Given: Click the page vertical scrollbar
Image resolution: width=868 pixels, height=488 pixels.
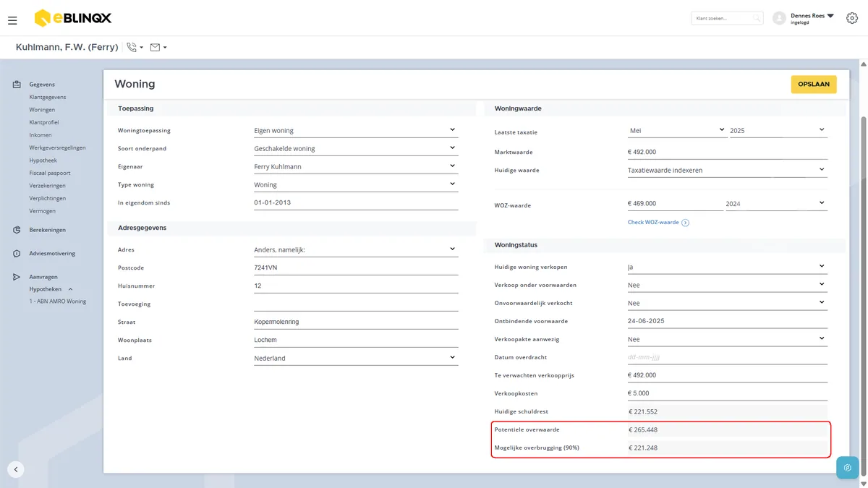Looking at the screenshot, I should point(864,296).
